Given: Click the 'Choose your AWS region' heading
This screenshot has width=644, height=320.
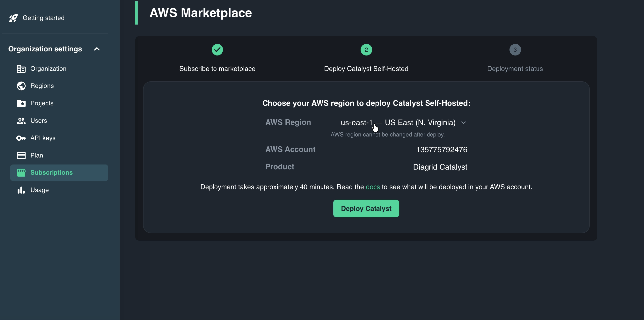Looking at the screenshot, I should [x=366, y=103].
